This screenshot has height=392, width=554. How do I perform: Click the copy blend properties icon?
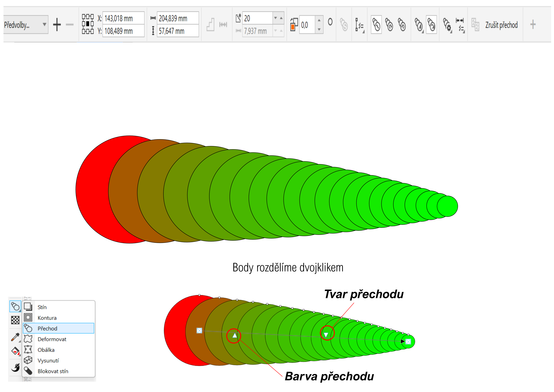(x=475, y=25)
